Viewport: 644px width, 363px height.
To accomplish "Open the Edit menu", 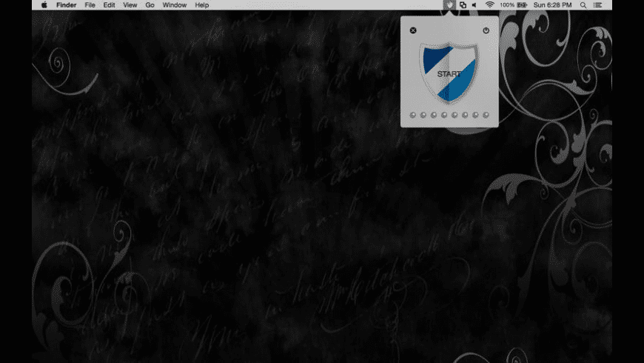I will [109, 5].
